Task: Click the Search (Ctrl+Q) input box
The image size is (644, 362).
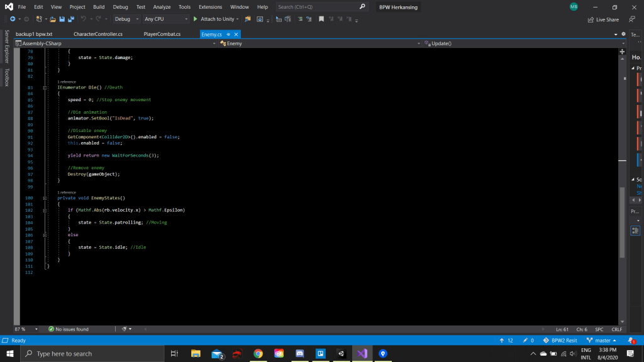Action: 318,7
